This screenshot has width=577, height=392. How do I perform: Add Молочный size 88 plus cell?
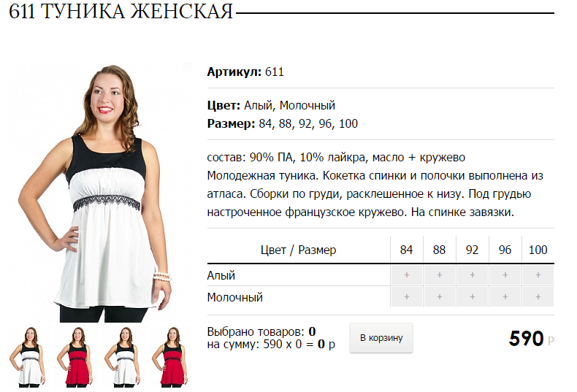[x=440, y=297]
